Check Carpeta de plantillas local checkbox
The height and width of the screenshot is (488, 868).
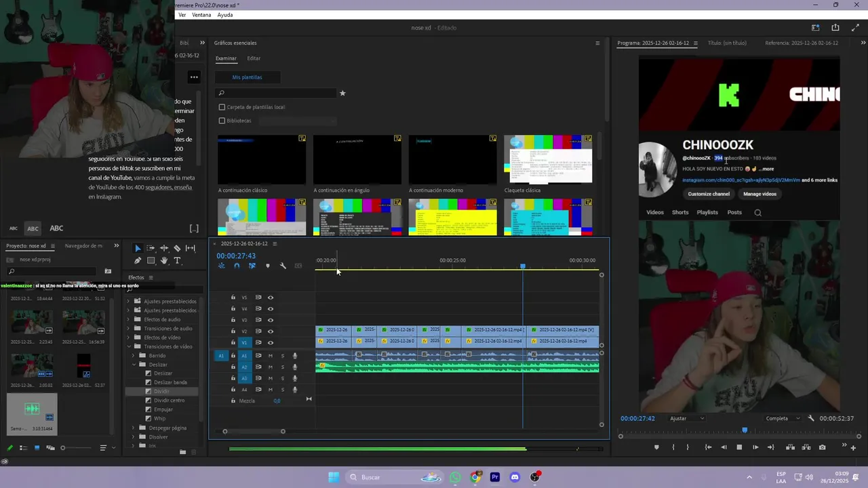[x=222, y=107]
